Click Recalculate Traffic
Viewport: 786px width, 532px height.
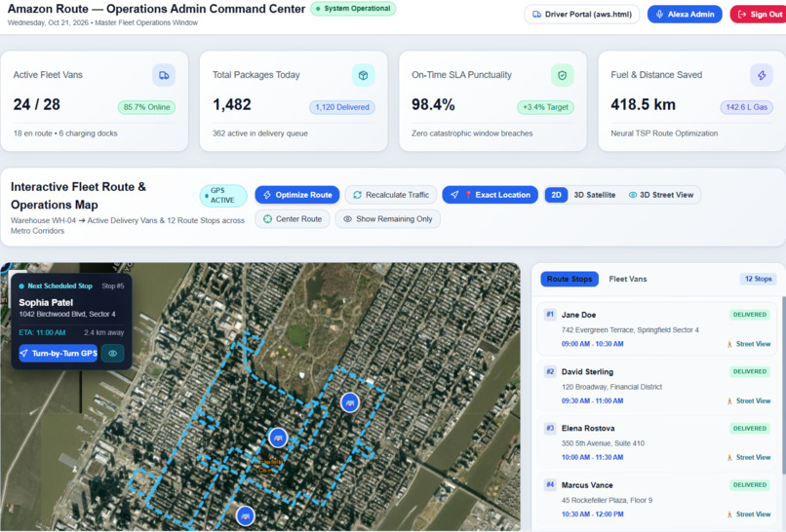(391, 195)
